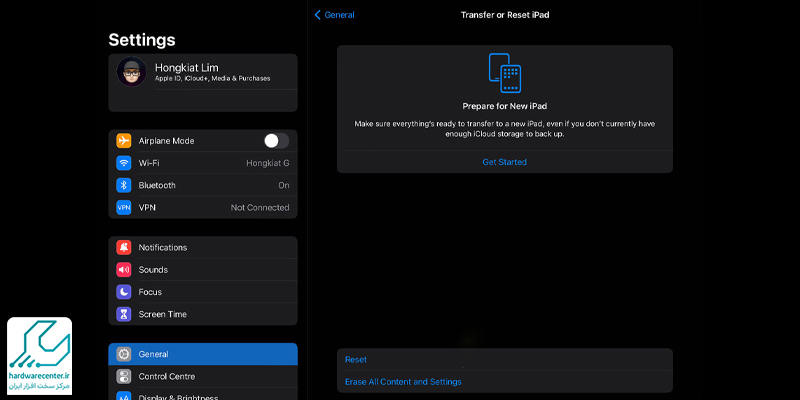The width and height of the screenshot is (800, 400).
Task: Open the VPN settings row
Action: tap(203, 208)
